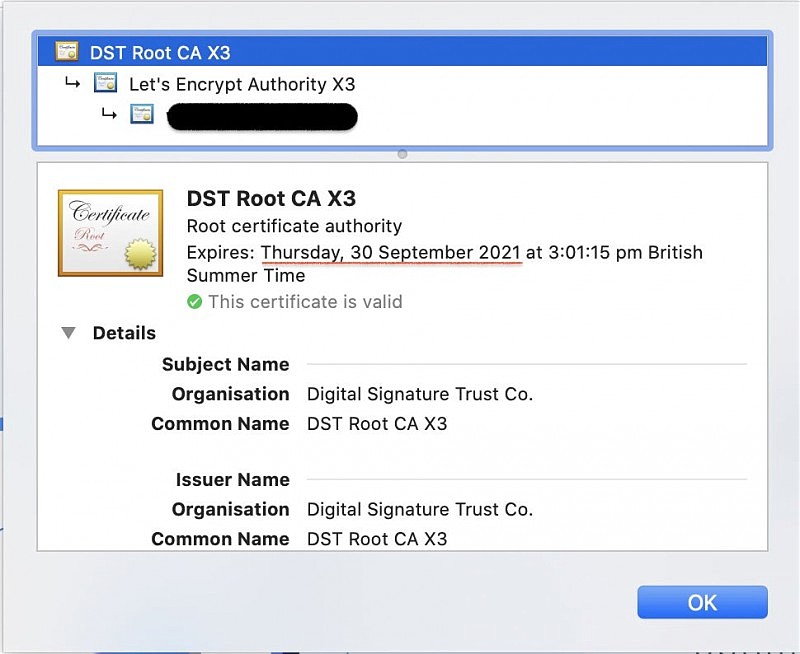Click the pane divider handle dot
This screenshot has height=654, width=800.
[402, 154]
